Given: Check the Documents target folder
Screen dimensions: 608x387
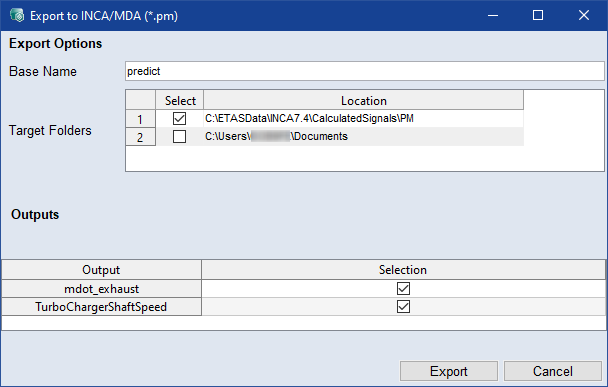Looking at the screenshot, I should (x=180, y=136).
